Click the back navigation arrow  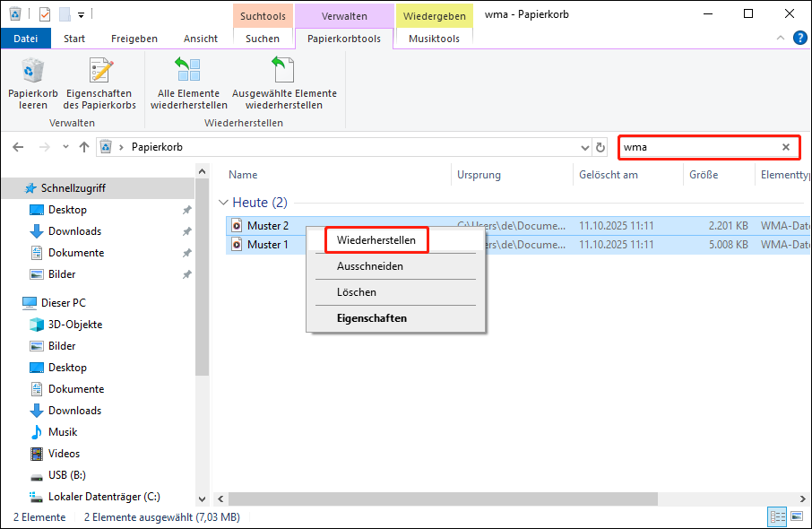point(18,147)
